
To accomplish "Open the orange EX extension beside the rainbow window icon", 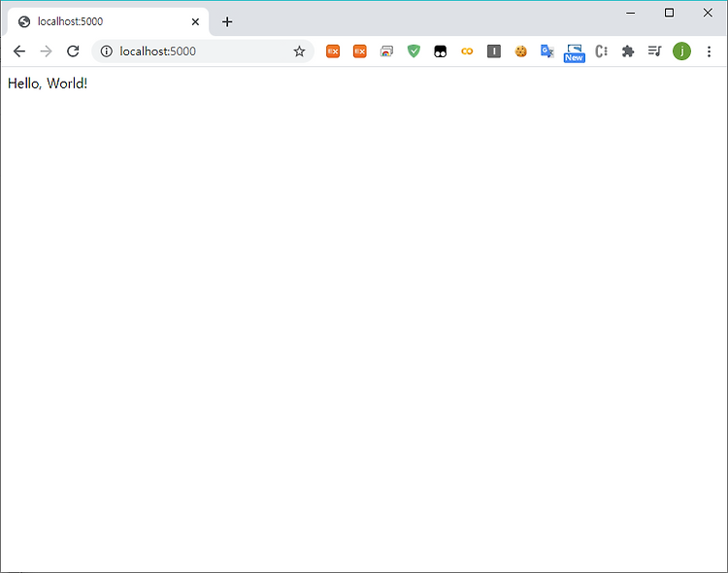I will click(x=360, y=51).
